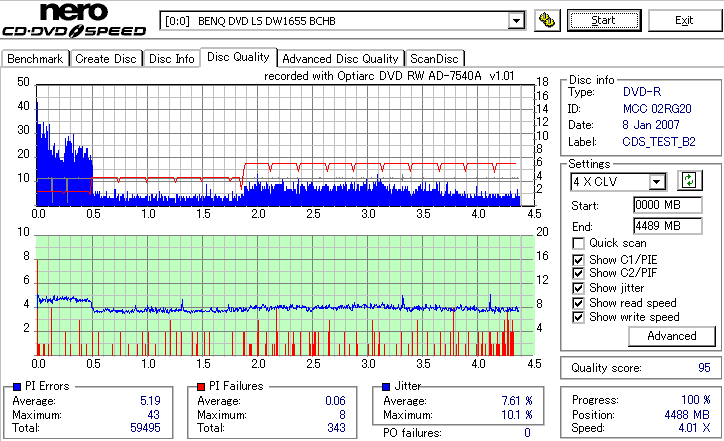Click the disc ID MCC 02RG20

657,109
